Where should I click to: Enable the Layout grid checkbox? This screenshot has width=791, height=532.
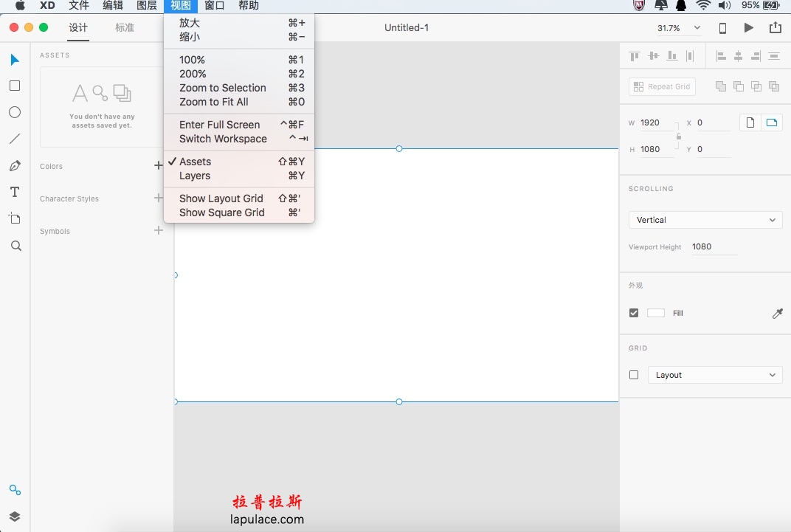(x=634, y=375)
